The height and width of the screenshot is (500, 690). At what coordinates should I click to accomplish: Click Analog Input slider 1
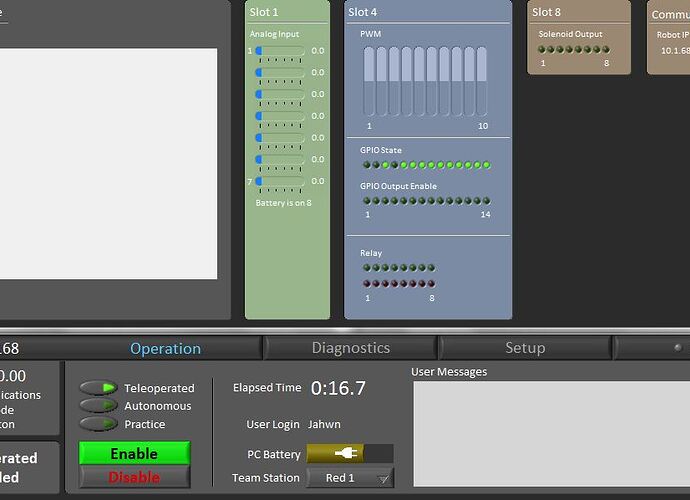click(280, 51)
